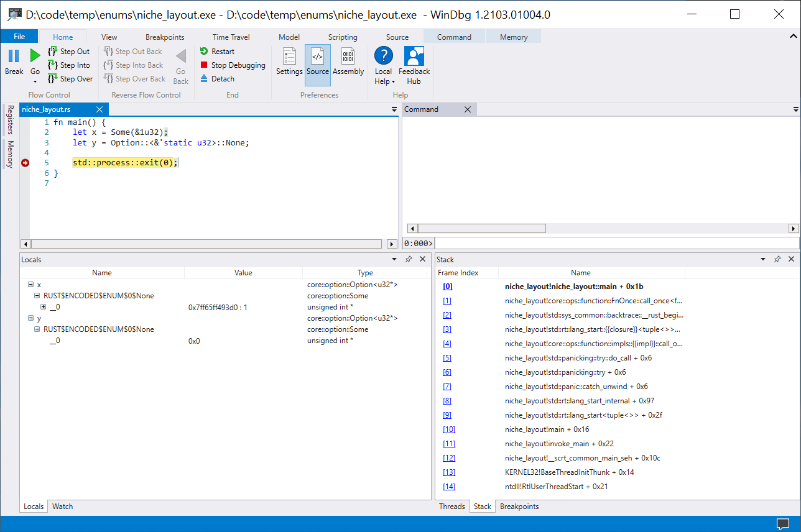Click the feedback chat icon in status bar

[783, 523]
